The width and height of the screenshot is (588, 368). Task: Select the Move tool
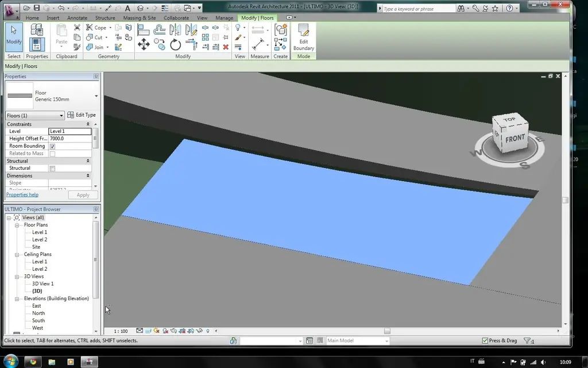click(x=144, y=44)
